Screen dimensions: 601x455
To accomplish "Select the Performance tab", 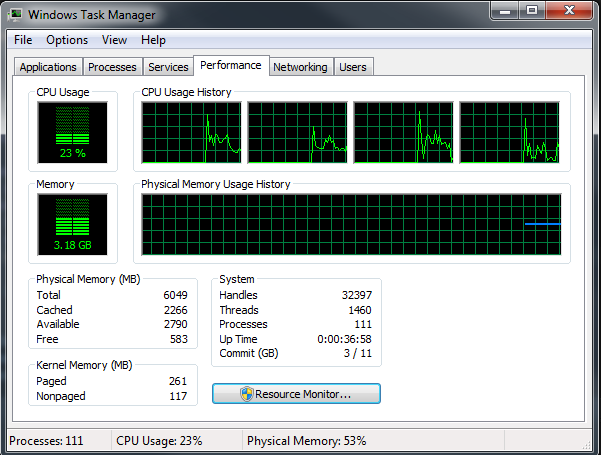I will [230, 65].
